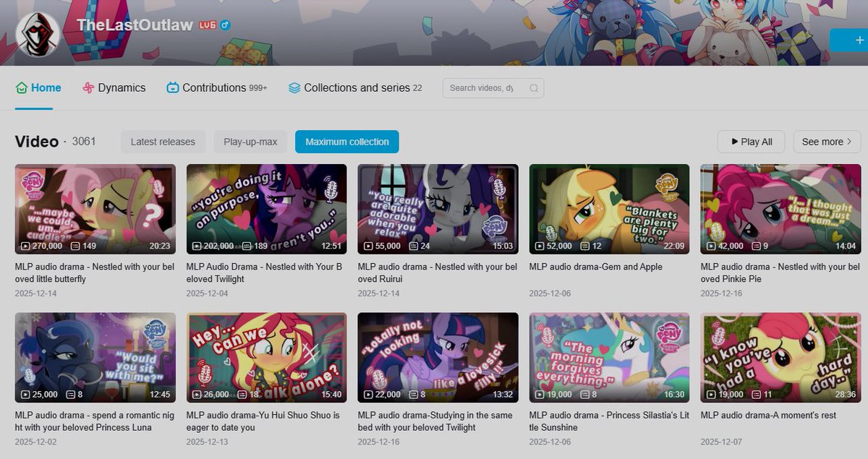This screenshot has width=868, height=459.
Task: Open the beloved Ruirui video thumbnail
Action: (x=438, y=209)
